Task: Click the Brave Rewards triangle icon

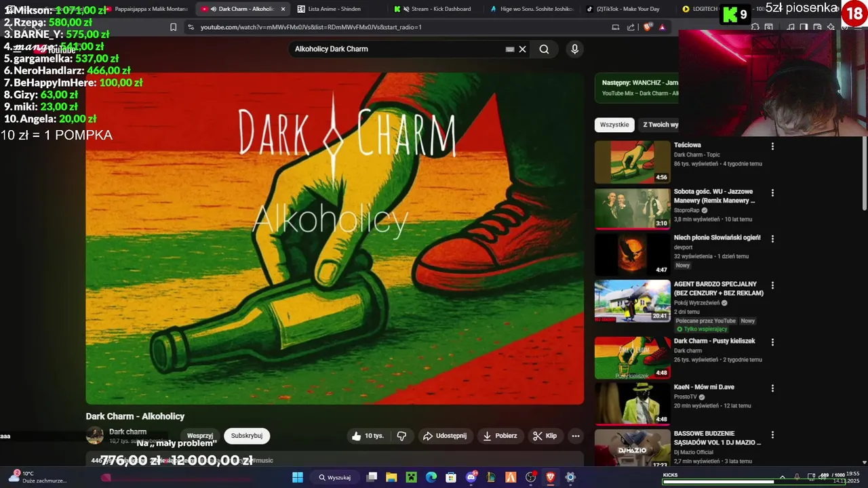Action: coord(662,27)
